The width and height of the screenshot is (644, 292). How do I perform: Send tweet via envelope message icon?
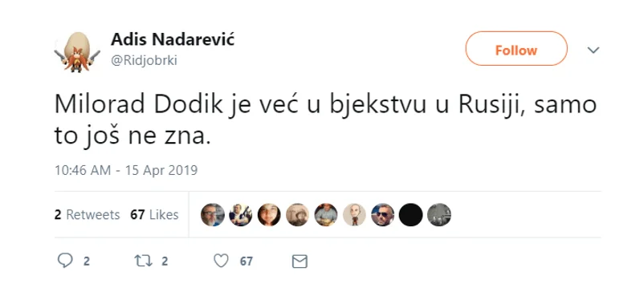click(300, 262)
